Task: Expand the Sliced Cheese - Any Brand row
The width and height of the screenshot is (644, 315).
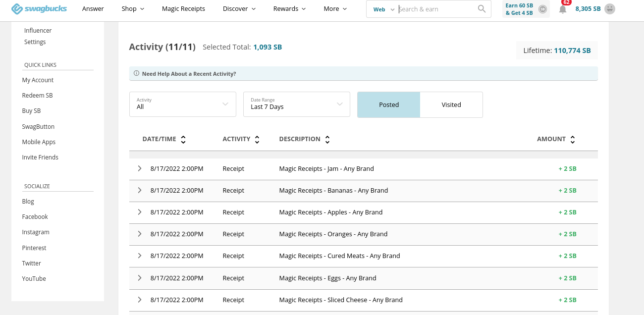Action: (x=140, y=300)
